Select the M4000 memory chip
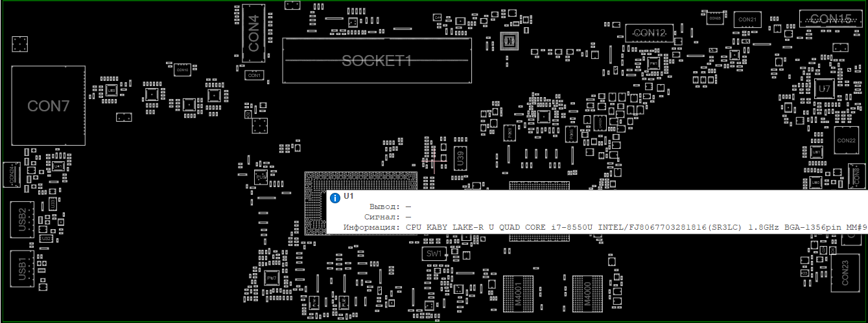868x323 pixels. (587, 295)
